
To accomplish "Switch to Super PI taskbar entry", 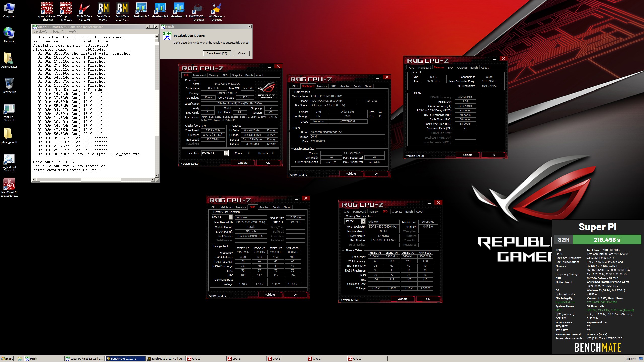I will pos(85,359).
